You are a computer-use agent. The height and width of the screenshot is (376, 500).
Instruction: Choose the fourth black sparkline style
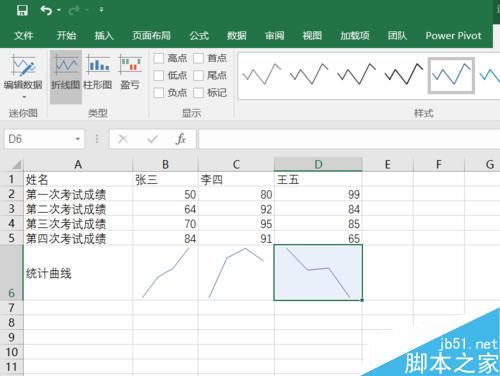(x=404, y=74)
